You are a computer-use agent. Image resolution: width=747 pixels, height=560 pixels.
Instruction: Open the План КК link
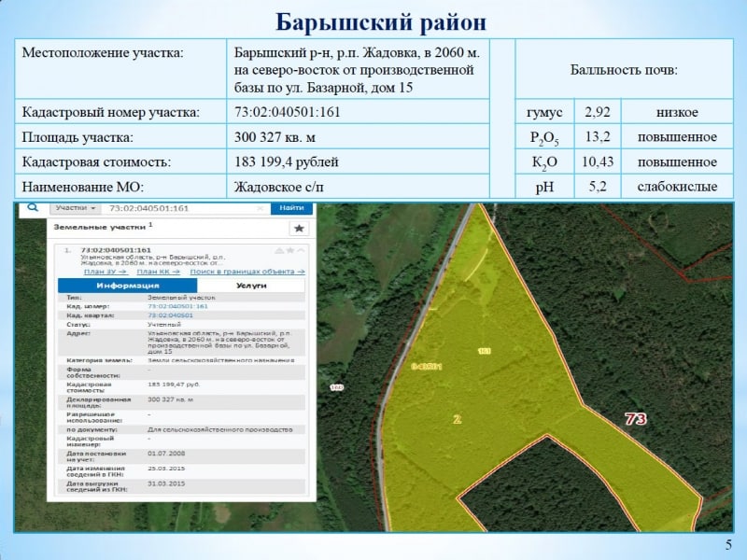pos(158,272)
